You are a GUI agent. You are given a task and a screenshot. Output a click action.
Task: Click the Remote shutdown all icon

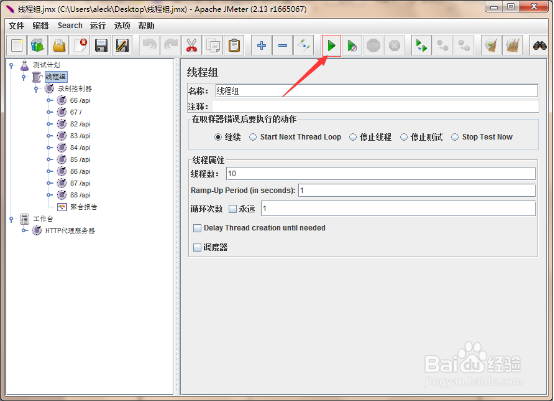point(464,46)
